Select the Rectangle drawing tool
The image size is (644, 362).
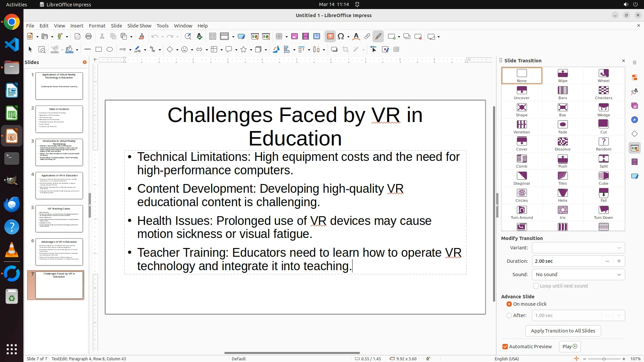(99, 50)
